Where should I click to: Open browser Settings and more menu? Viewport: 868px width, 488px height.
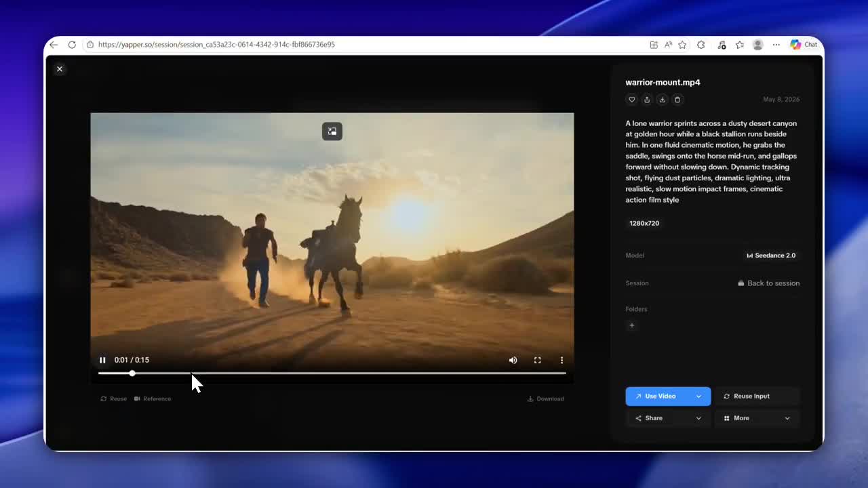click(776, 45)
